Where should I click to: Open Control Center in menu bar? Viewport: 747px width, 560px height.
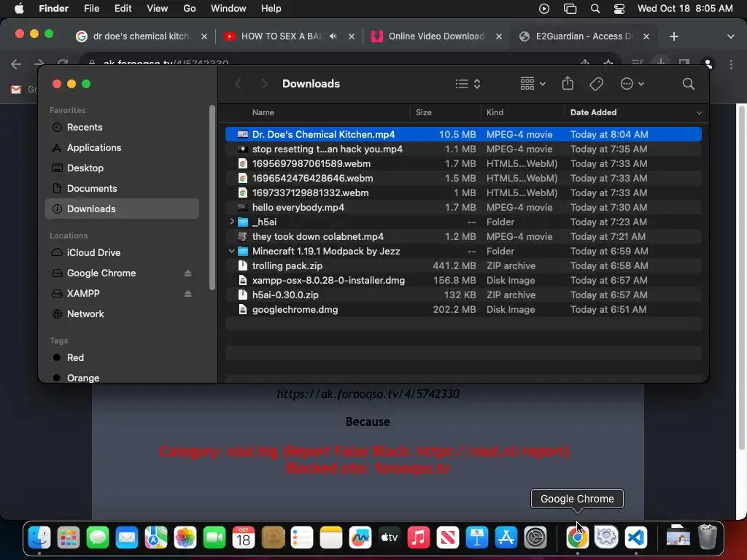coord(619,9)
